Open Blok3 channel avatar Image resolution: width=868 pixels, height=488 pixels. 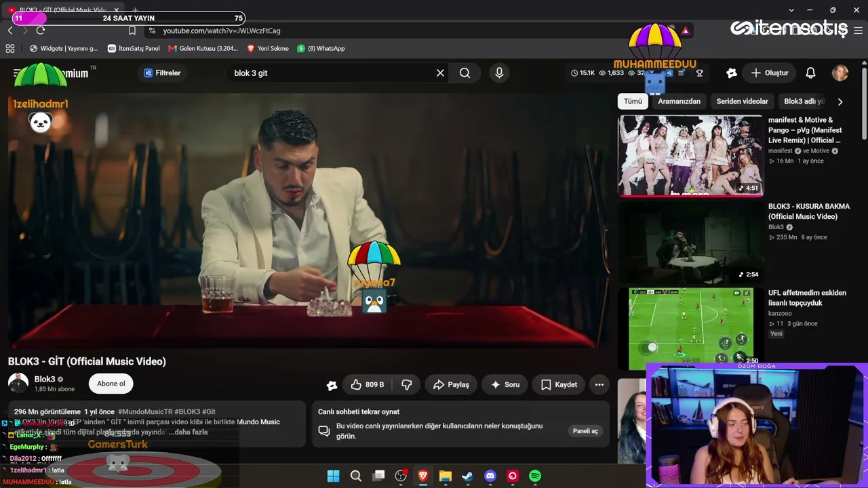click(18, 384)
